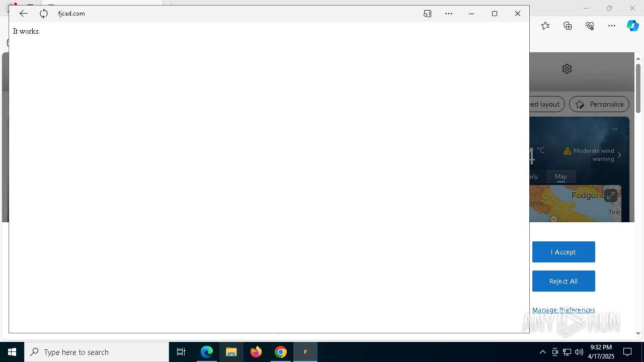Go back in fjcad.com window
Screen dimensions: 644x362
pyautogui.click(x=23, y=14)
